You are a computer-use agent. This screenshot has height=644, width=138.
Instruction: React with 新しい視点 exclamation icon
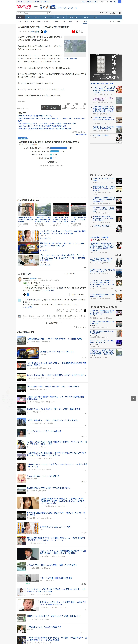point(83,106)
